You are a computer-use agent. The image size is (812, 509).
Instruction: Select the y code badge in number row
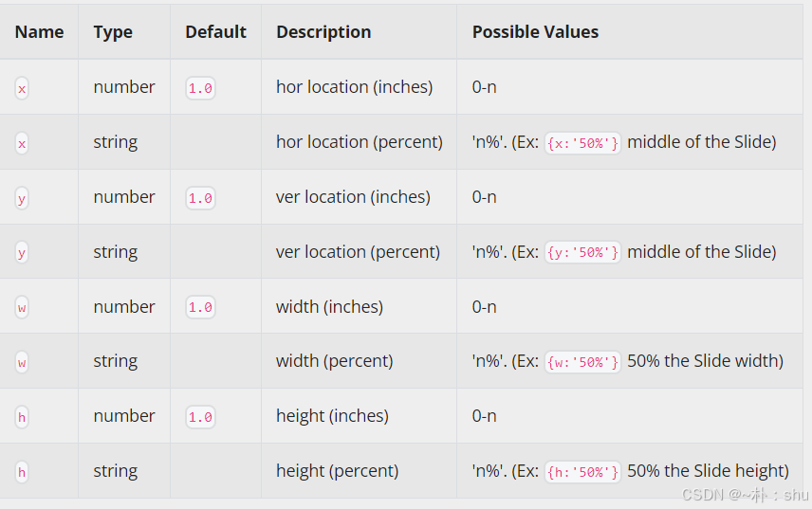[22, 198]
